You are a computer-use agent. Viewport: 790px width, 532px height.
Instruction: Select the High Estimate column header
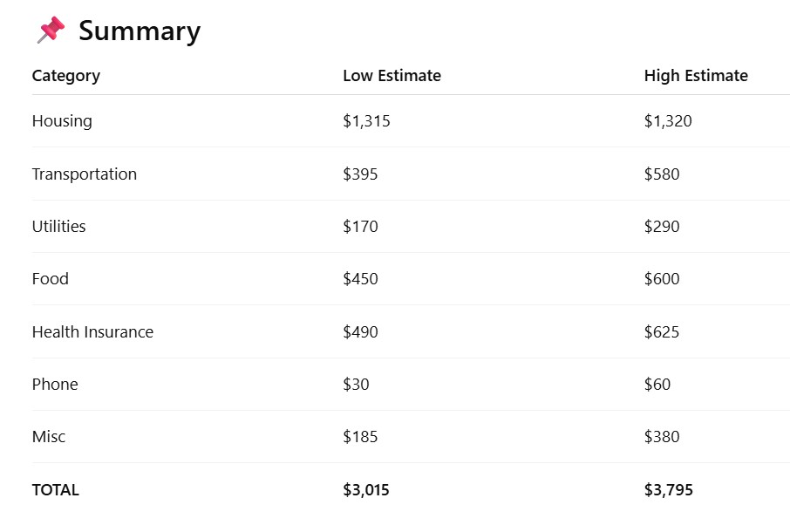pyautogui.click(x=696, y=76)
